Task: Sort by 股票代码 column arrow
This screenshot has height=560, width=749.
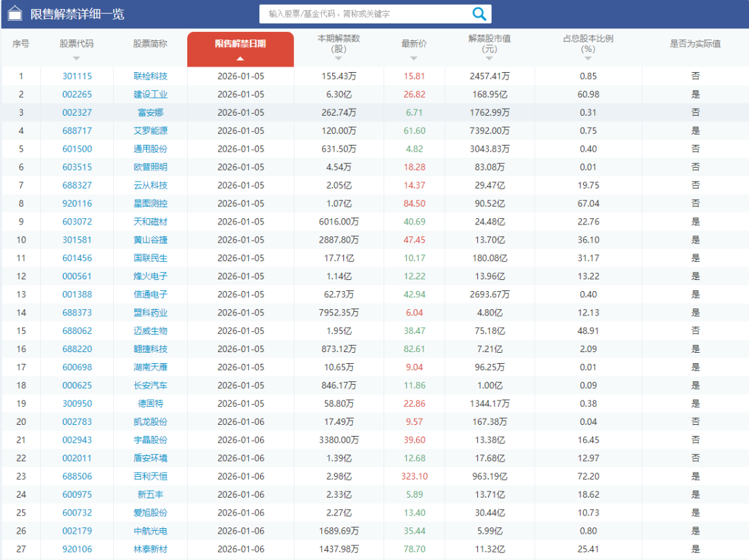Action: [76, 58]
